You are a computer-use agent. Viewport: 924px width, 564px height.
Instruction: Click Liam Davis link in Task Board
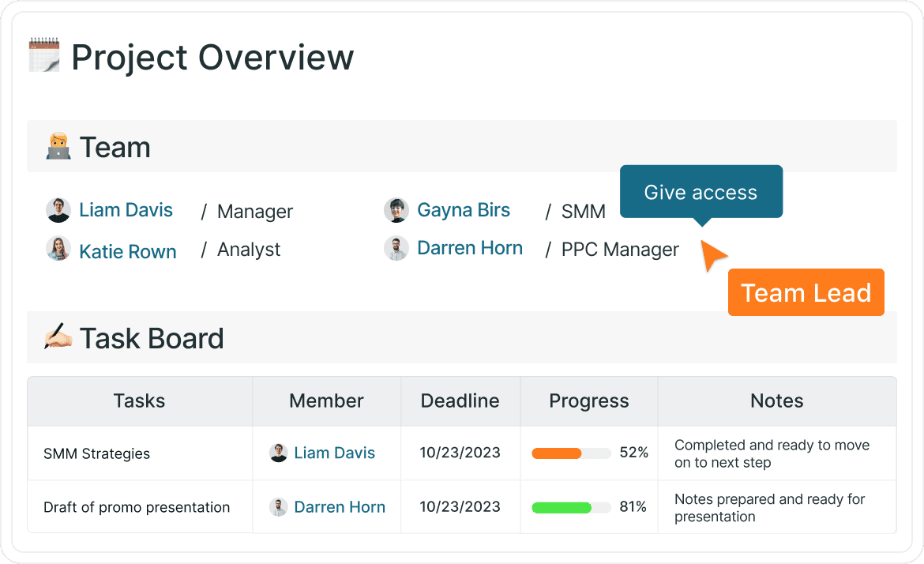pos(334,453)
